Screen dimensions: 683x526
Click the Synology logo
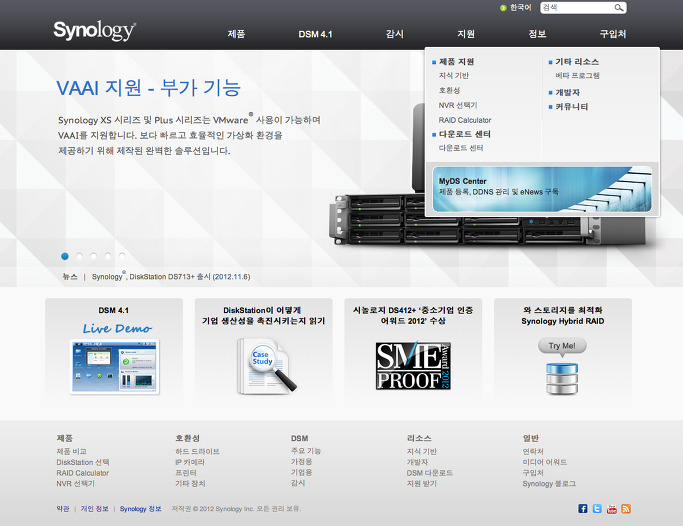tap(95, 31)
